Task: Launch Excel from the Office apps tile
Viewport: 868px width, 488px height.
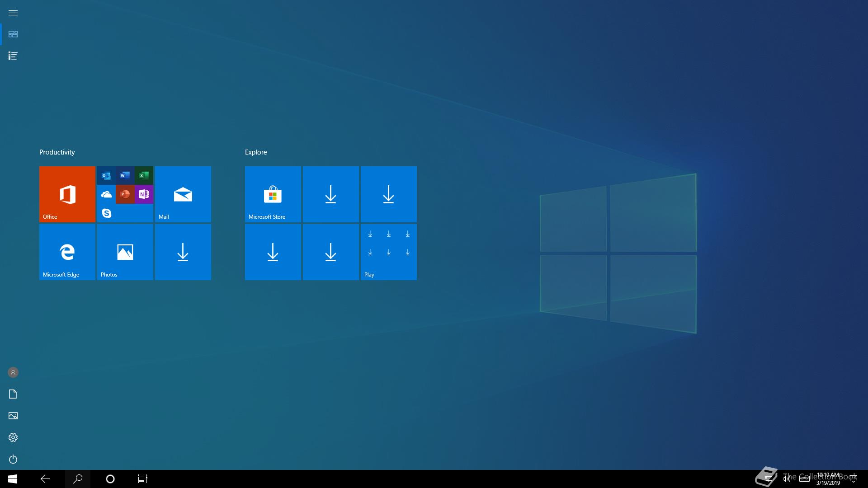Action: click(144, 175)
